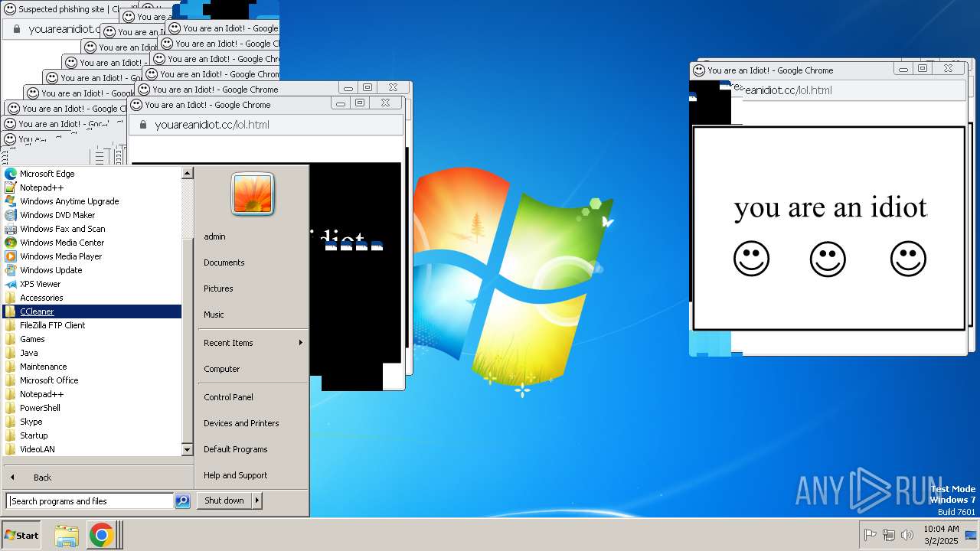The width and height of the screenshot is (980, 551).
Task: Open Control Panel
Action: (x=252, y=397)
